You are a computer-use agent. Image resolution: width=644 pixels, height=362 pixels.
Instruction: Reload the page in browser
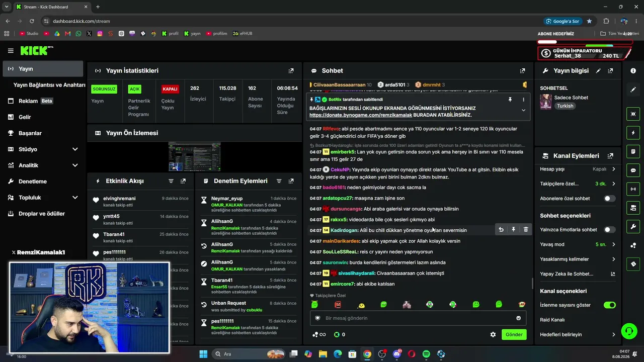click(x=32, y=21)
